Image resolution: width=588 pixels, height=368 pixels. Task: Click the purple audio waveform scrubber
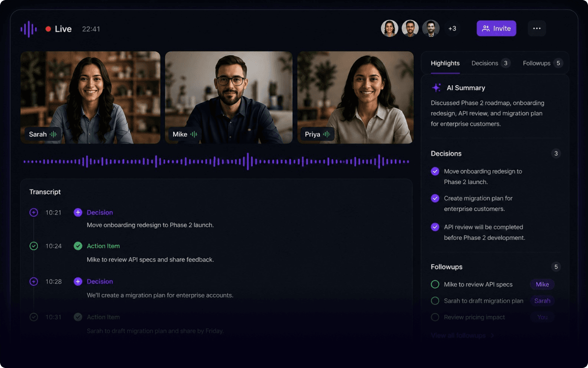click(216, 161)
